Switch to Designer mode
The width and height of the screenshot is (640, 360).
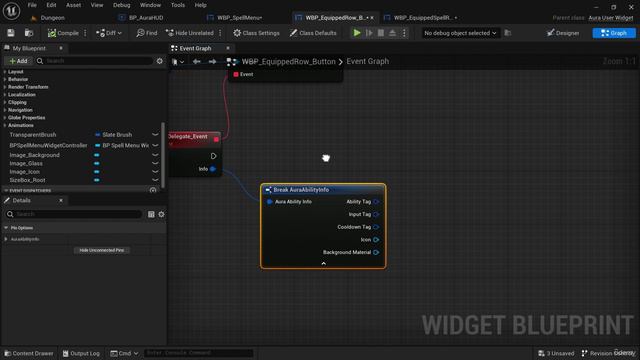point(563,33)
